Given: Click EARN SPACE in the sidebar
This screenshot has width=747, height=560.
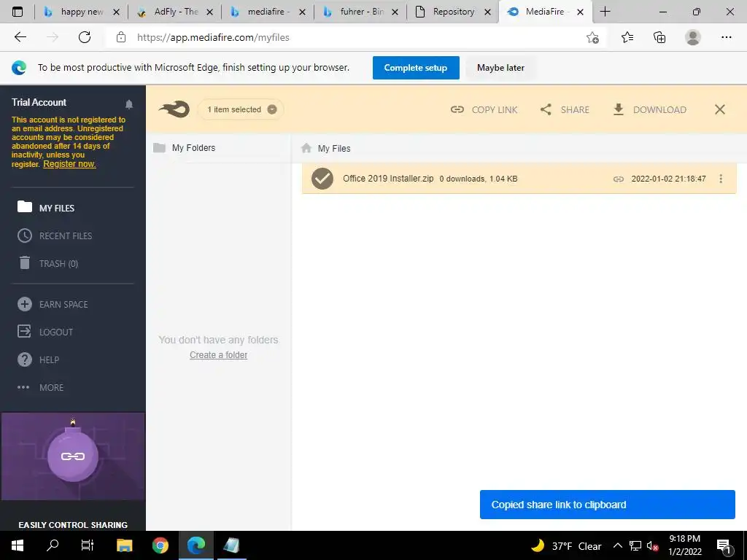Looking at the screenshot, I should 53,304.
